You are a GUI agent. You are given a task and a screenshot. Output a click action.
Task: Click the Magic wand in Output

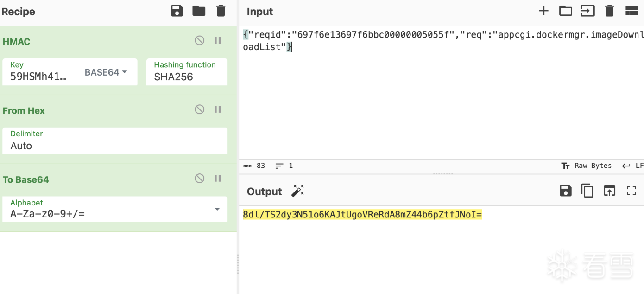(x=297, y=191)
